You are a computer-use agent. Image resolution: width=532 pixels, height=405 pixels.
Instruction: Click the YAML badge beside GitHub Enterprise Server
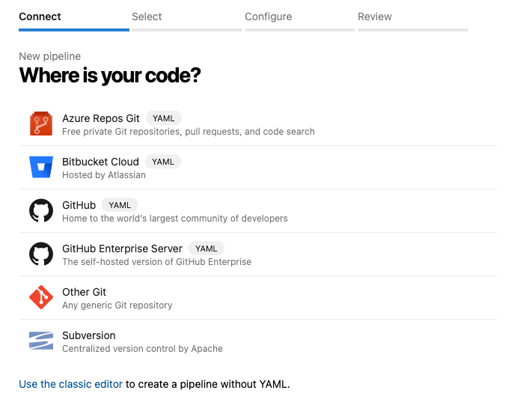(207, 249)
